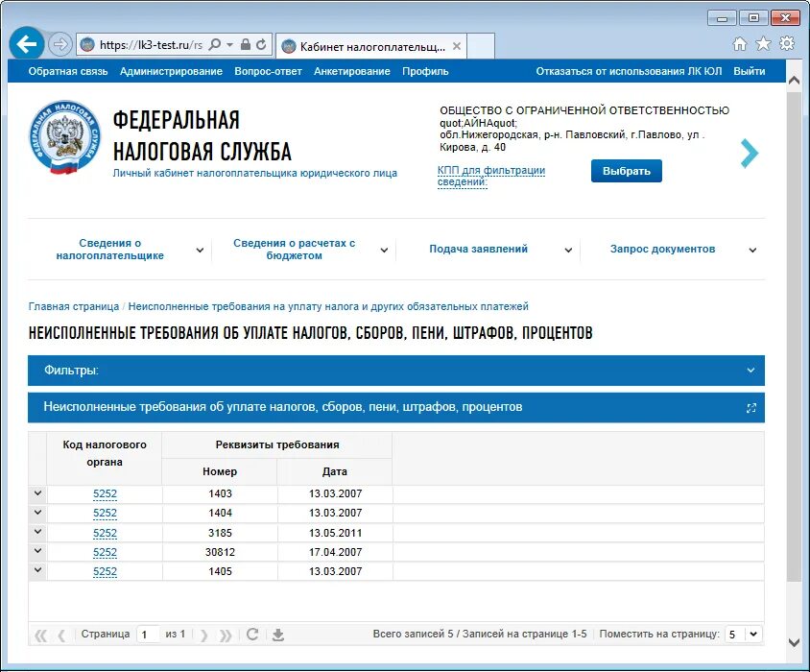Click Дата column header
810x672 pixels.
(335, 471)
